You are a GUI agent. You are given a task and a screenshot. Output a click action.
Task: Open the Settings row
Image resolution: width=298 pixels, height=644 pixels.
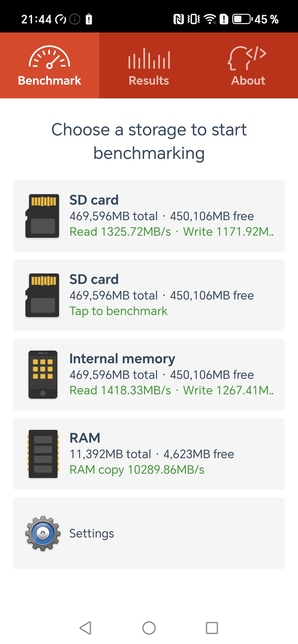pos(149,533)
